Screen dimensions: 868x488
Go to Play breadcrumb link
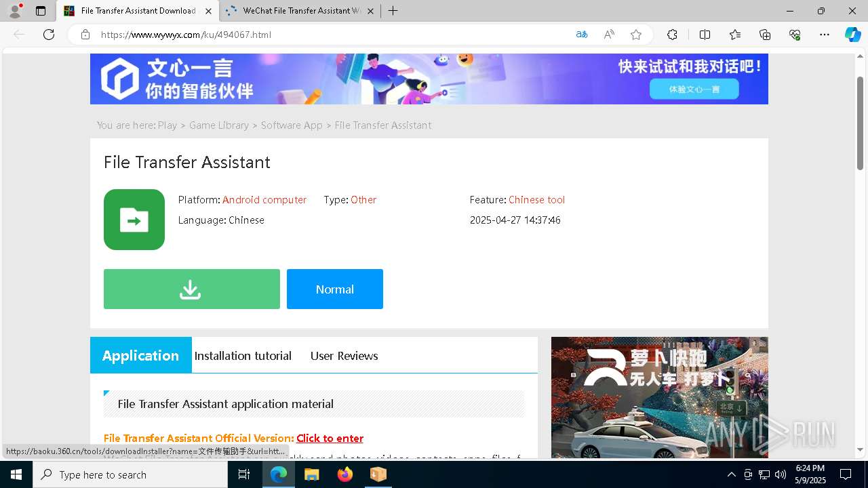pos(167,125)
